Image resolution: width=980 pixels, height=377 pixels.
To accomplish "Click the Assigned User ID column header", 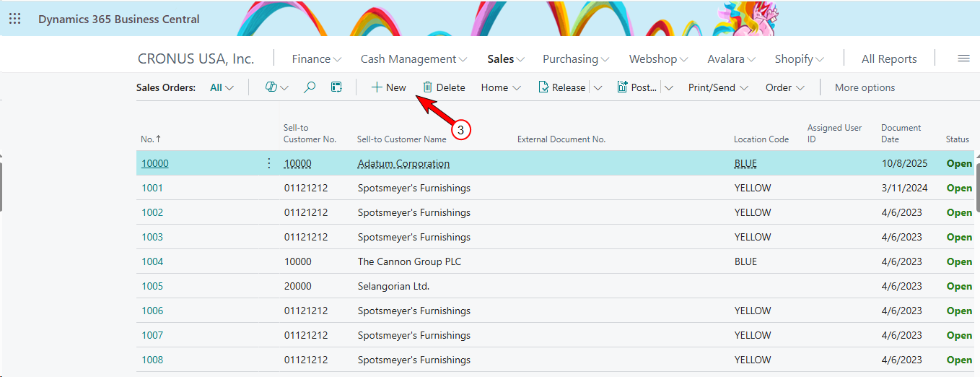I will coord(834,134).
